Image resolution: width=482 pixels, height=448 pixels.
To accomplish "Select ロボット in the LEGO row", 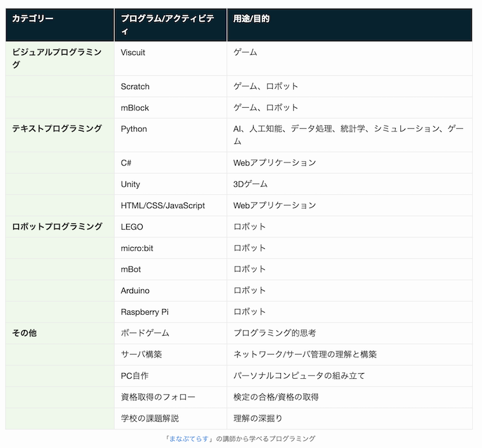I will click(x=349, y=227).
